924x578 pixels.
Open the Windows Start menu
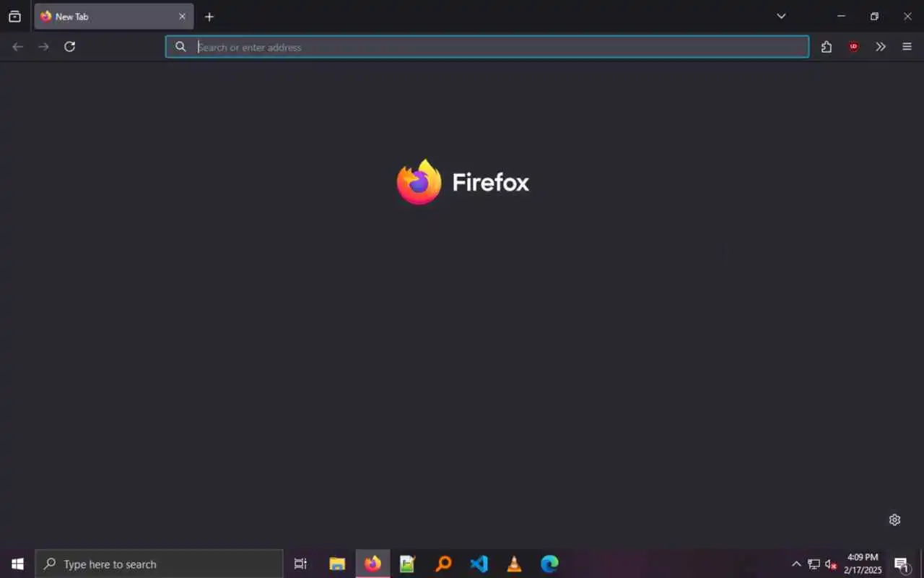(x=17, y=564)
